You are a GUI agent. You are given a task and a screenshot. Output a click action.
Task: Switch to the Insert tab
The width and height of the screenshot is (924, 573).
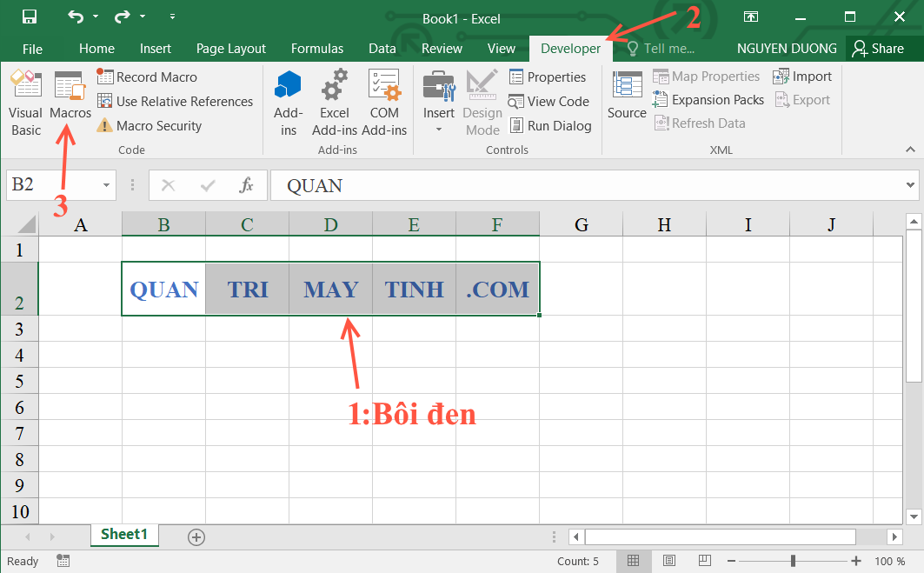tap(156, 49)
